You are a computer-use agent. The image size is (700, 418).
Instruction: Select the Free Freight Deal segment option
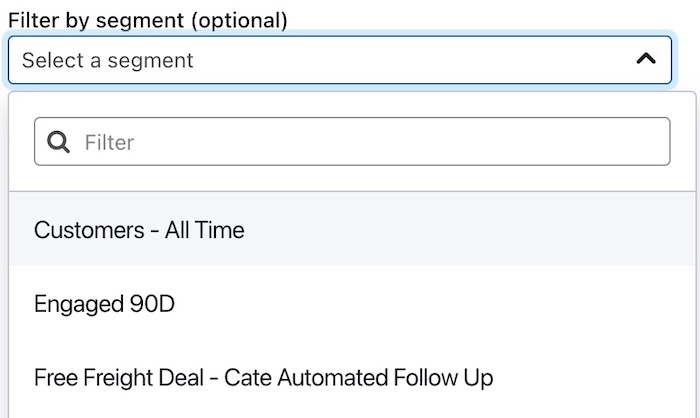click(x=263, y=378)
